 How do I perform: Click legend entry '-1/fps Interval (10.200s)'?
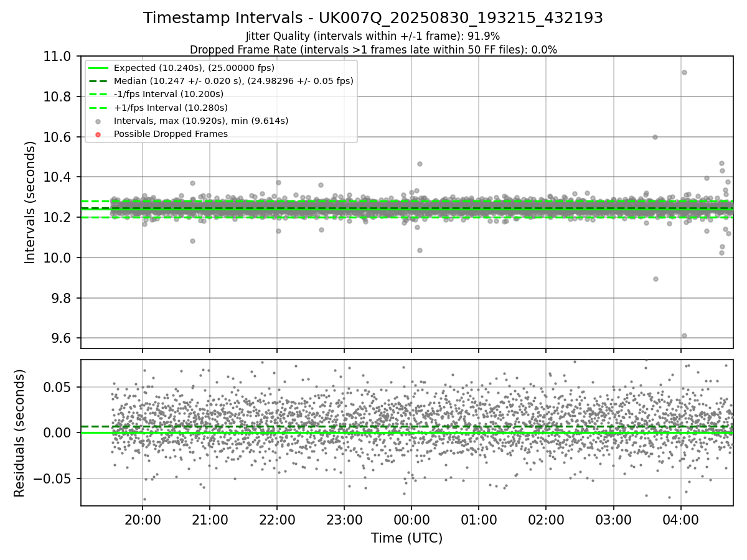(168, 94)
